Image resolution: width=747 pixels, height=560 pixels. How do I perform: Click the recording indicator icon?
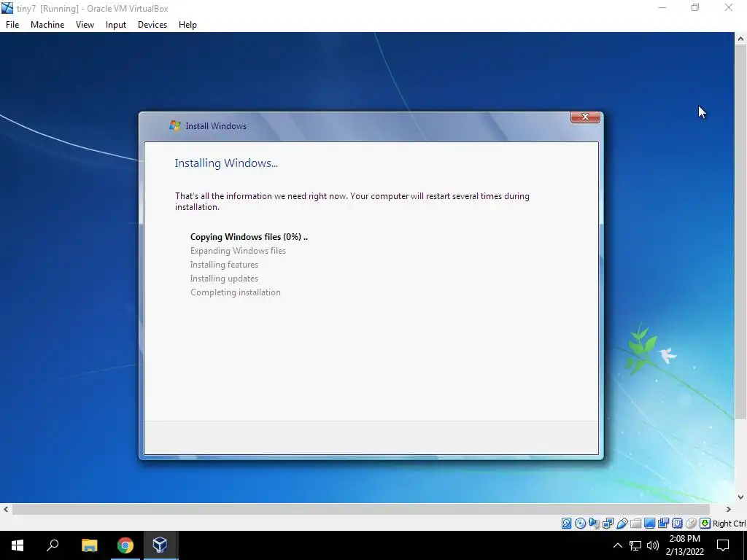pyautogui.click(x=663, y=524)
